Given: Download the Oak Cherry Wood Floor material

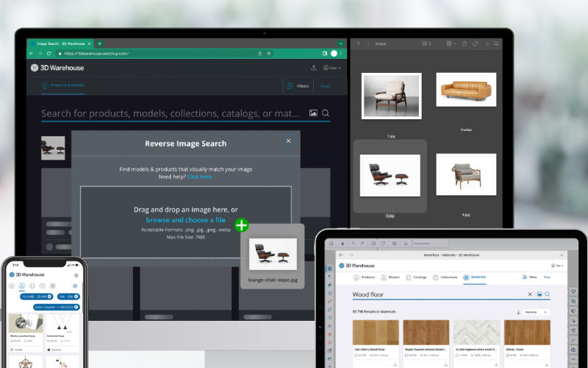Looking at the screenshot, I should pyautogui.click(x=395, y=364).
